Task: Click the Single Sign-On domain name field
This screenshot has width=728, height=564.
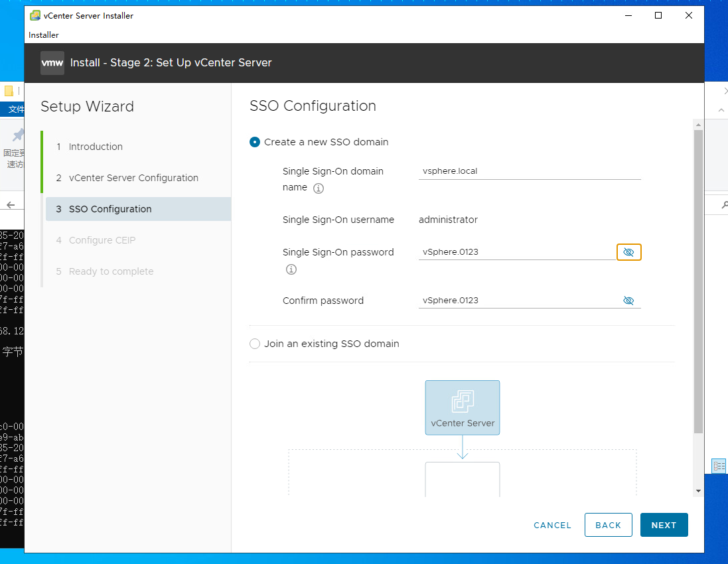Action: (529, 171)
